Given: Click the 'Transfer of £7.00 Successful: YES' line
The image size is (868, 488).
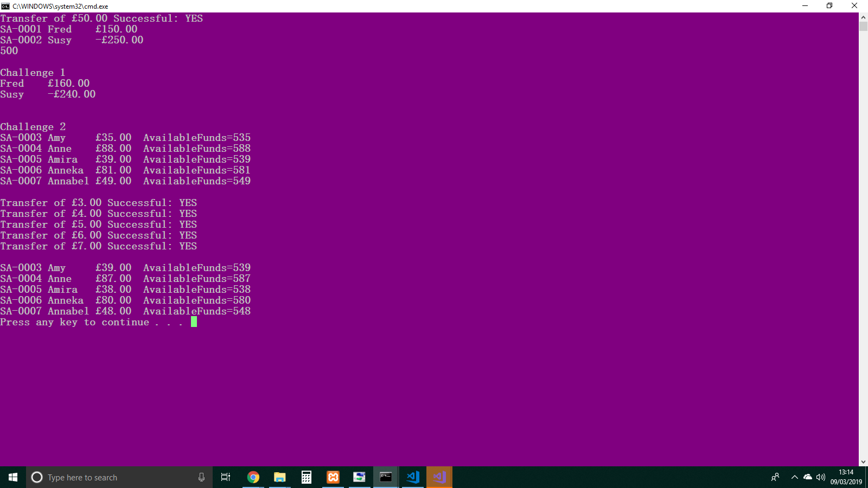Looking at the screenshot, I should (x=99, y=246).
